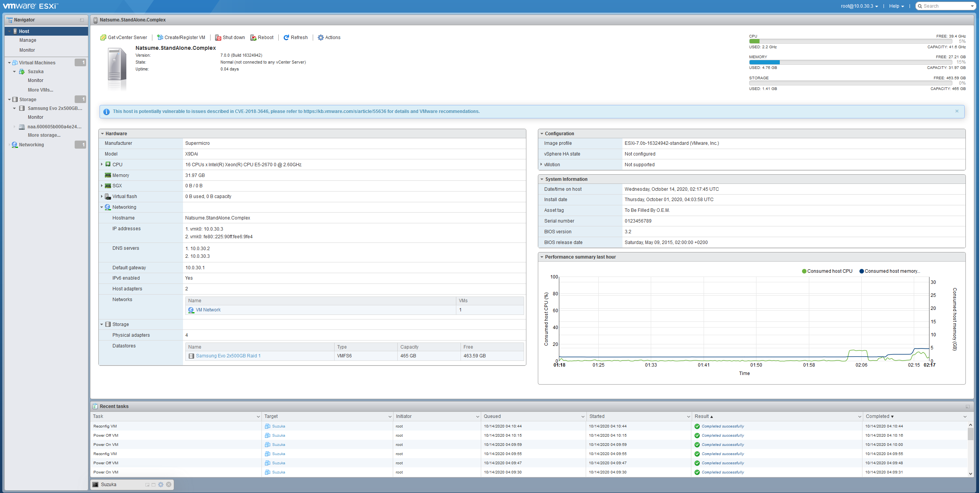The image size is (980, 493).
Task: Click the Get vCenter Server icon
Action: pos(103,38)
